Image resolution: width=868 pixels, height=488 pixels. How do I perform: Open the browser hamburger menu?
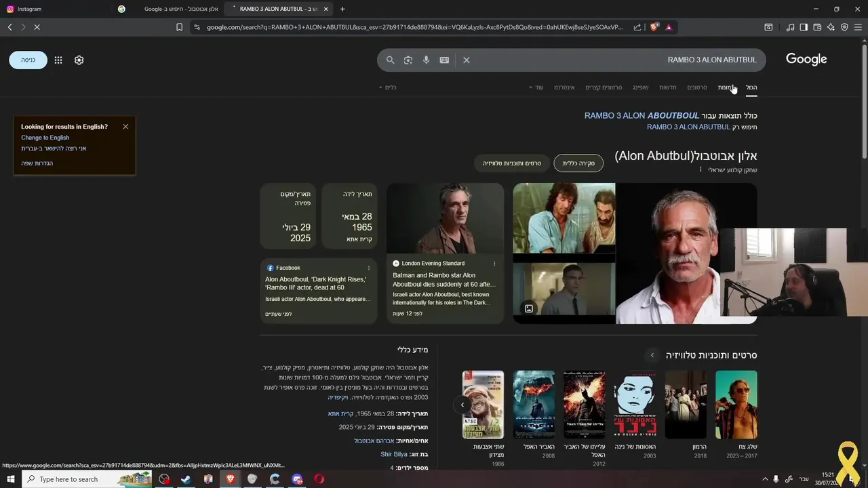859,27
